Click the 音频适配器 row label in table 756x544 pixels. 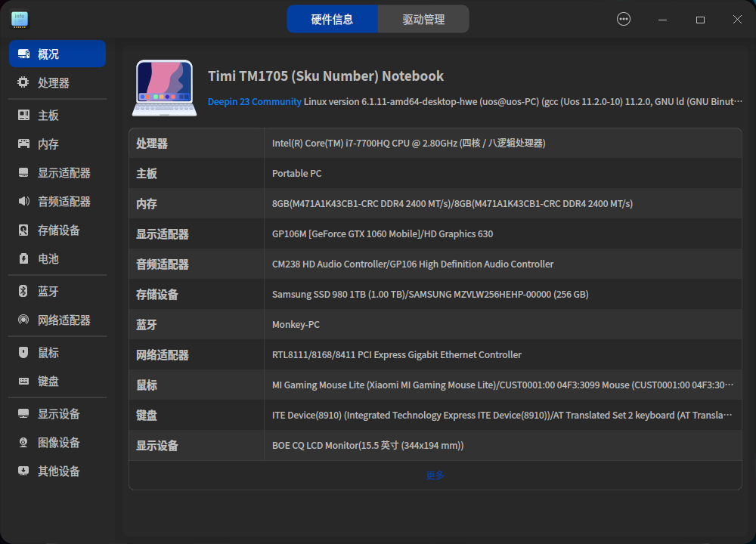(163, 264)
